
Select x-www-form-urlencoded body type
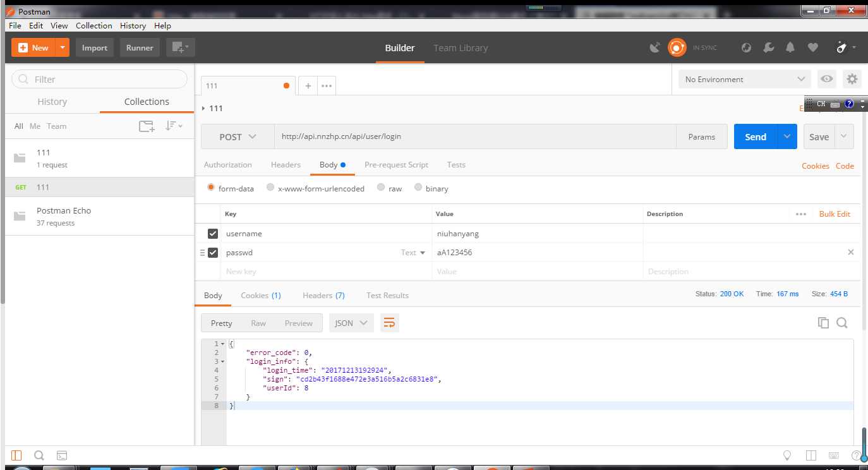270,188
